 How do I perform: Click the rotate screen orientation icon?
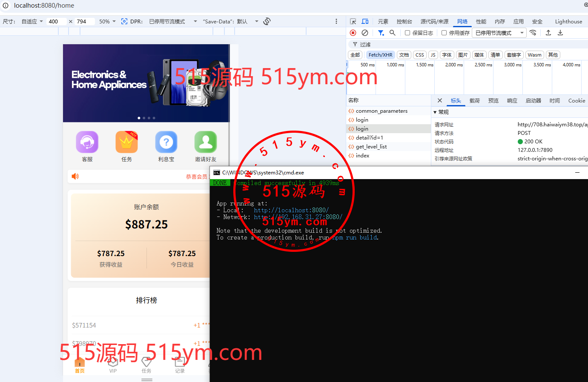(x=267, y=21)
